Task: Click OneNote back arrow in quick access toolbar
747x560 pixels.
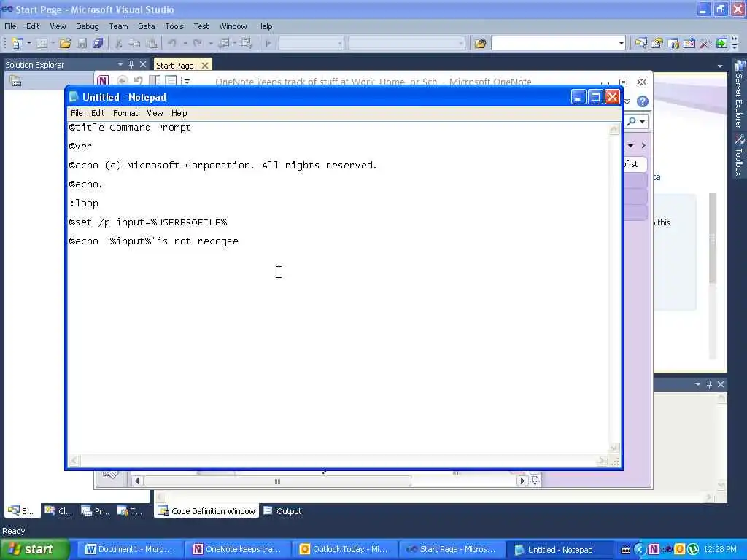Action: pos(122,81)
